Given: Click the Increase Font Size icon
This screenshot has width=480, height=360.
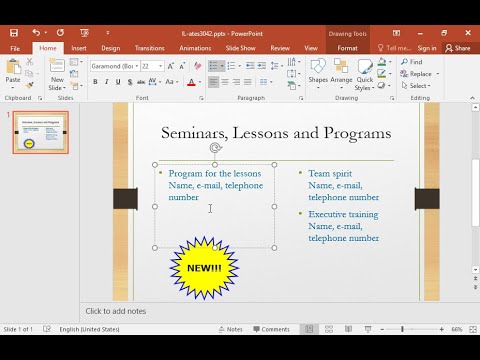Looking at the screenshot, I should coord(171,66).
